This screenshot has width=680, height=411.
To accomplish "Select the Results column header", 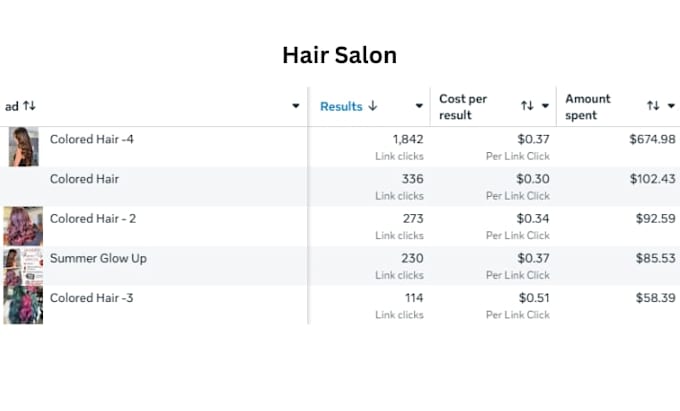I will tap(341, 106).
